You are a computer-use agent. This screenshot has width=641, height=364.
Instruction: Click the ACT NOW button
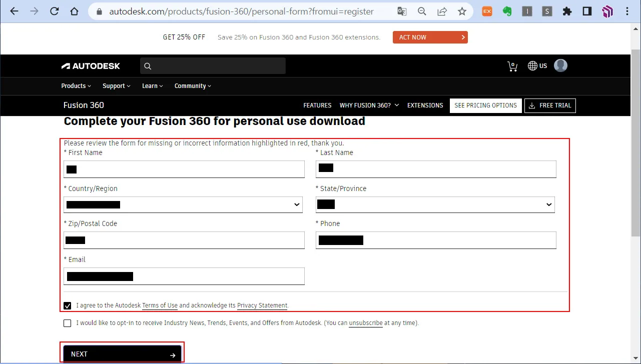coord(430,37)
